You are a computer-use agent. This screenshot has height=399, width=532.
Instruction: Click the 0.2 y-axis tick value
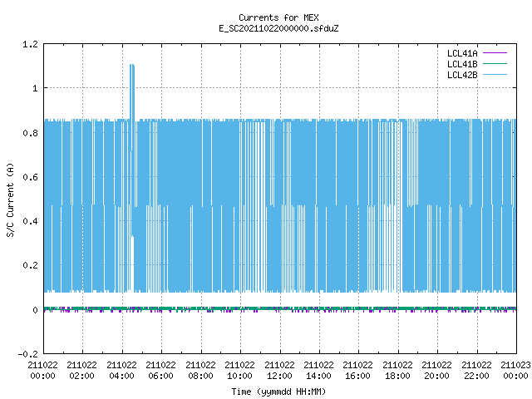(30, 265)
